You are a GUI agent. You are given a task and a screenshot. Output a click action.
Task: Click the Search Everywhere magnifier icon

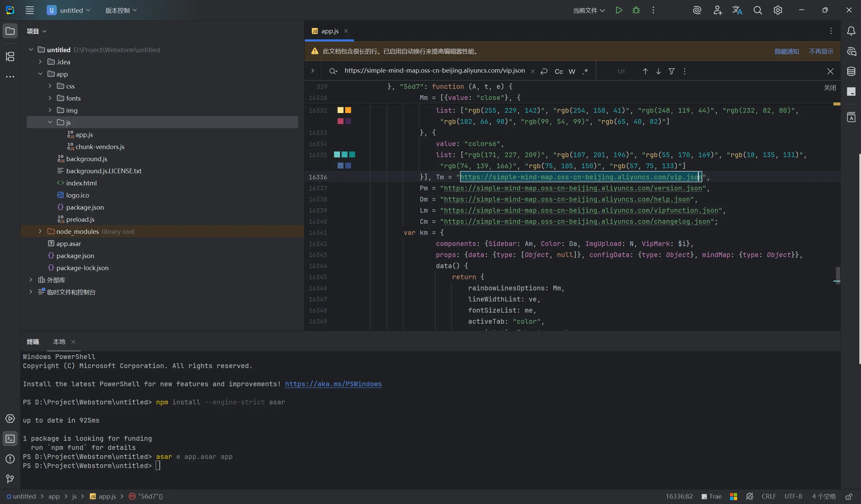pyautogui.click(x=757, y=10)
